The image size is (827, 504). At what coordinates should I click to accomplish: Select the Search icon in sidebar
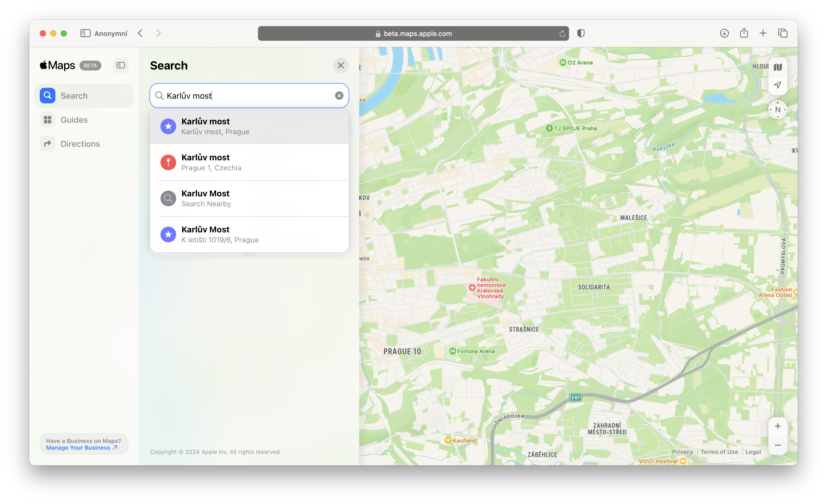(x=47, y=96)
